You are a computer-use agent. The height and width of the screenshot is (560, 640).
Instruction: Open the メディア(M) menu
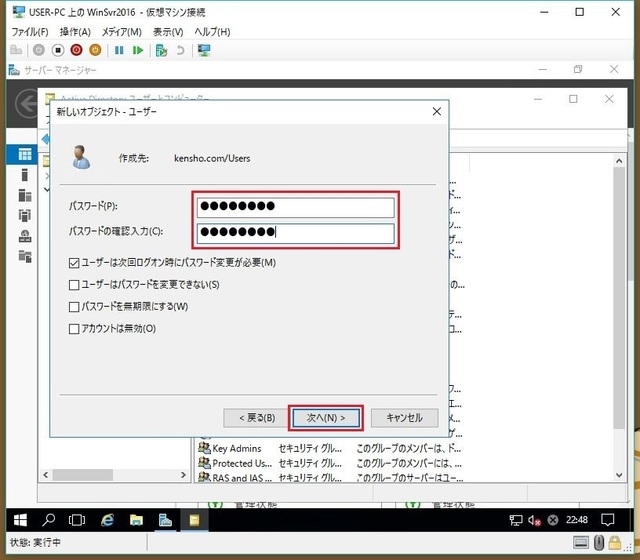point(120,32)
